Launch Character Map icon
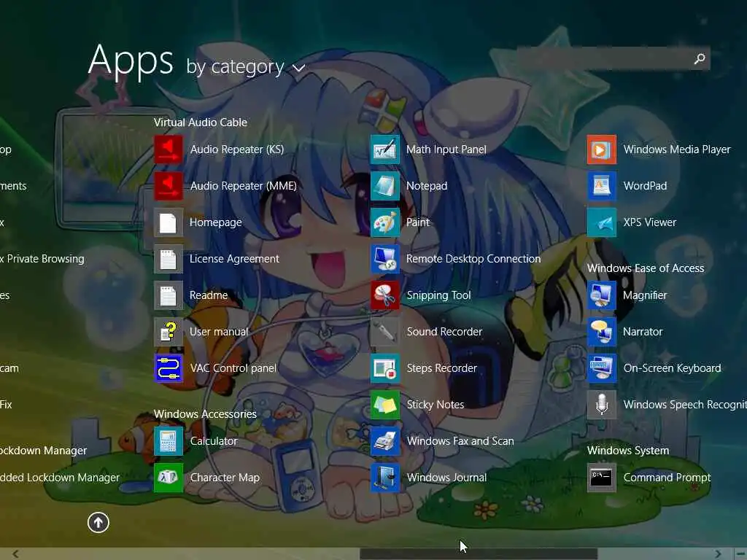Screen dimensions: 747x560 click(x=169, y=478)
